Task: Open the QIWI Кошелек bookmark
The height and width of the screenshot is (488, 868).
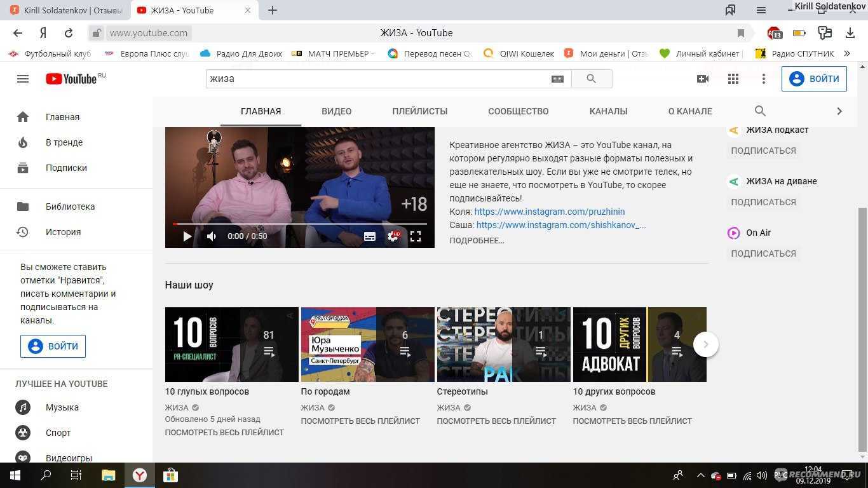Action: tap(519, 54)
